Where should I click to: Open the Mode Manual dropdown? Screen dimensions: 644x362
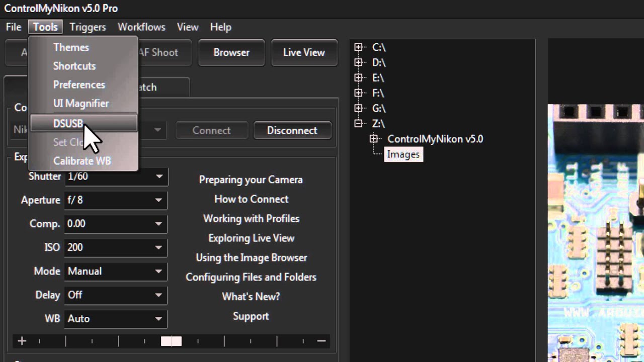[116, 271]
